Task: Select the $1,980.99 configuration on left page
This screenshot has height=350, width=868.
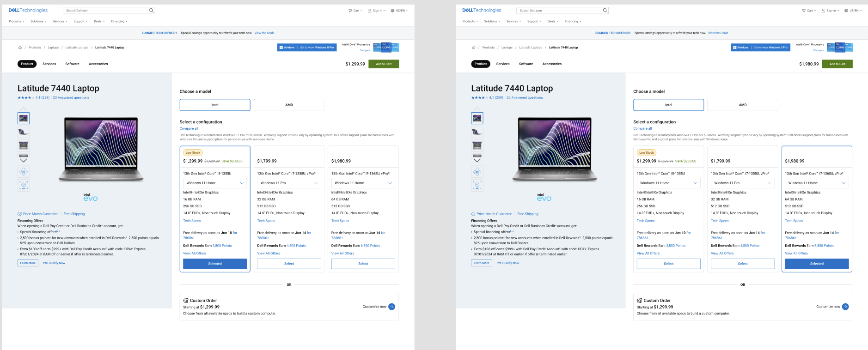Action: [x=363, y=264]
